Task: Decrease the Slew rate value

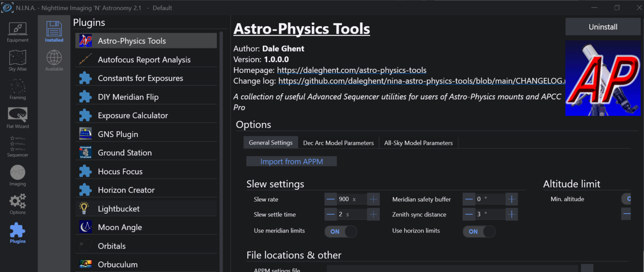Action: (x=331, y=199)
